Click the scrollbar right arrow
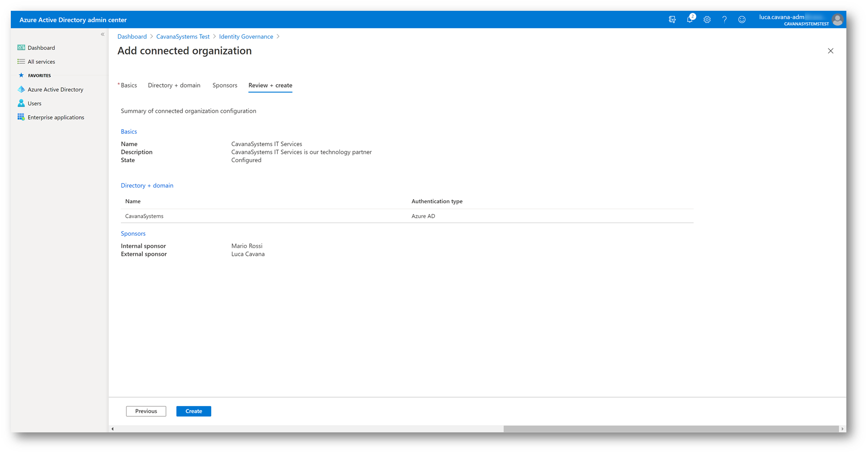The image size is (868, 454). tap(842, 429)
